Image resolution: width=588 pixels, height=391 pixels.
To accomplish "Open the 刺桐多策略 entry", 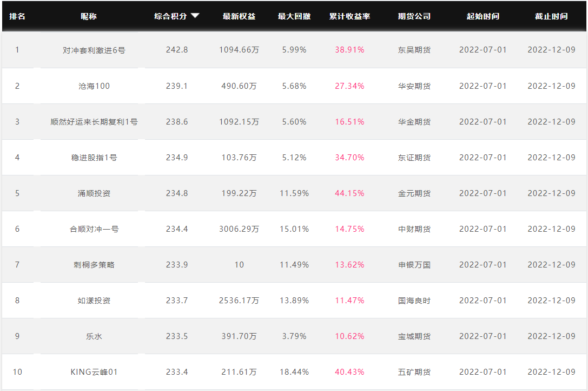I will coord(94,265).
